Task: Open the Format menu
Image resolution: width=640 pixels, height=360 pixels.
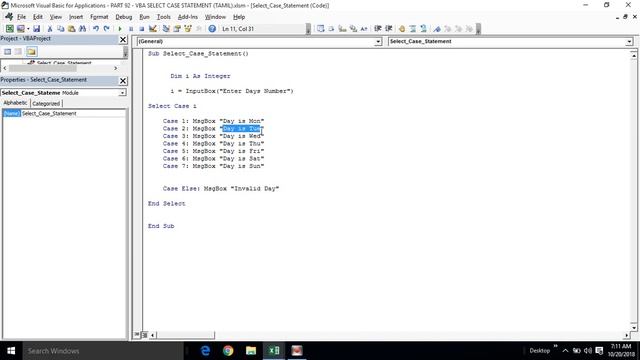Action: click(x=99, y=17)
